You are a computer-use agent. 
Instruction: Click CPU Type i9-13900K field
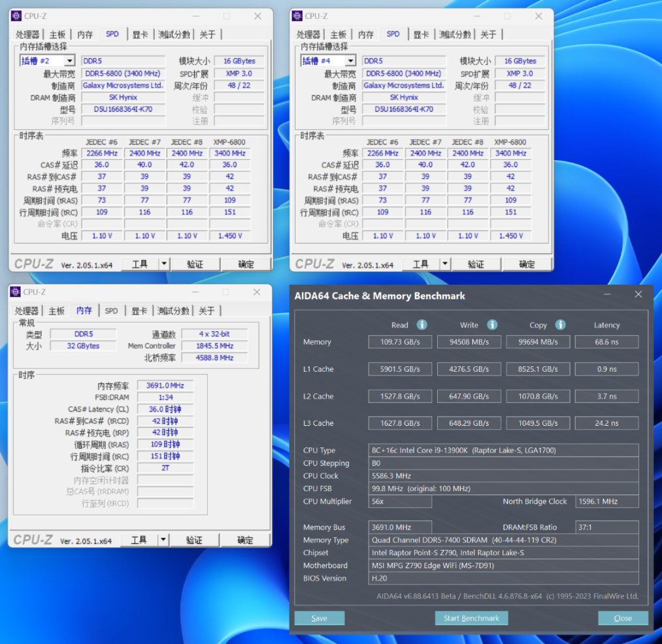pos(503,450)
